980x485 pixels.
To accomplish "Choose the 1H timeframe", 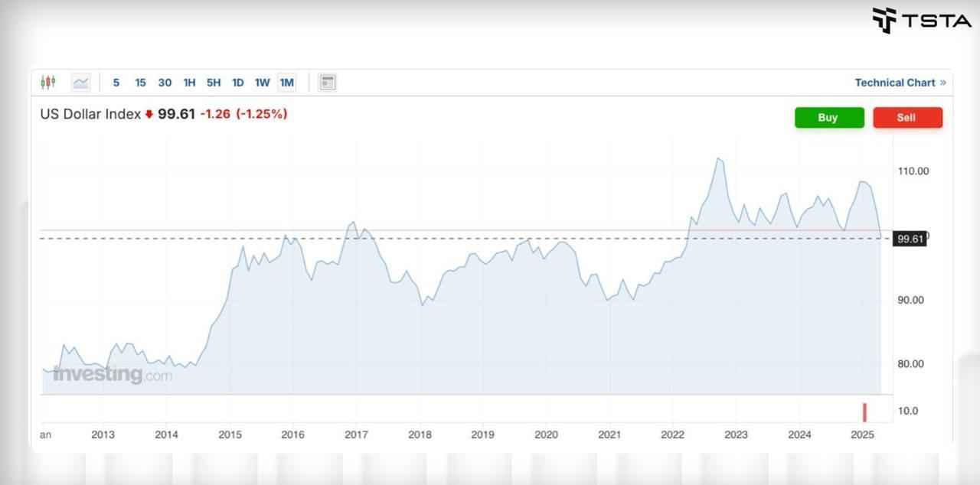I will pos(189,83).
